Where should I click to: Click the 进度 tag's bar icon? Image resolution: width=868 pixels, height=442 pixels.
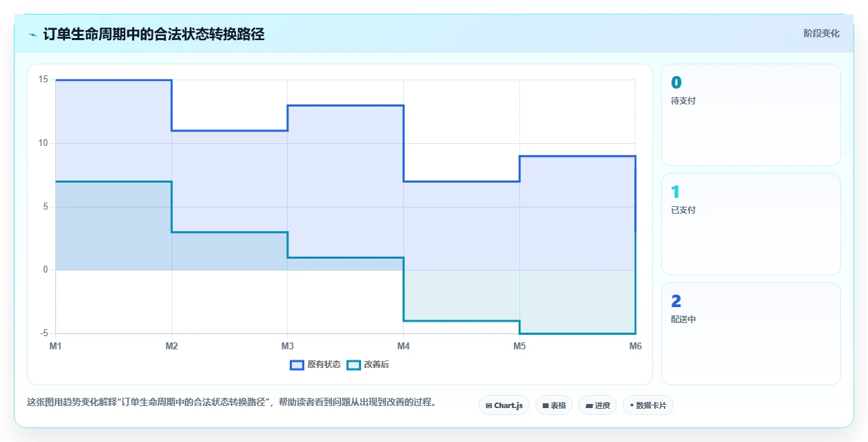point(589,405)
